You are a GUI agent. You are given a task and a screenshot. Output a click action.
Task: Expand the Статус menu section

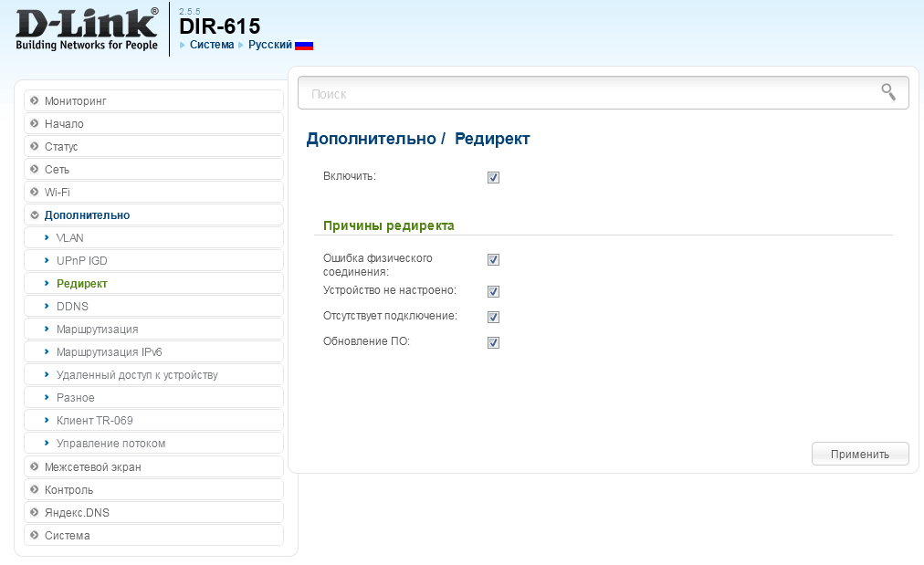(153, 147)
